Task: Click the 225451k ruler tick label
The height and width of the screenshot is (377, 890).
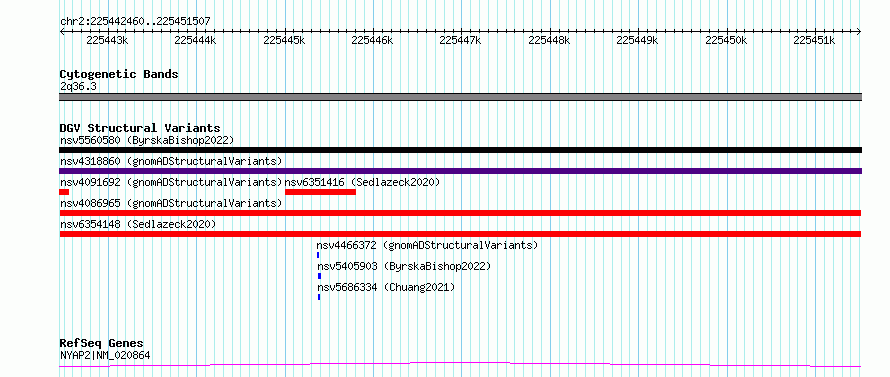Action: tap(814, 40)
